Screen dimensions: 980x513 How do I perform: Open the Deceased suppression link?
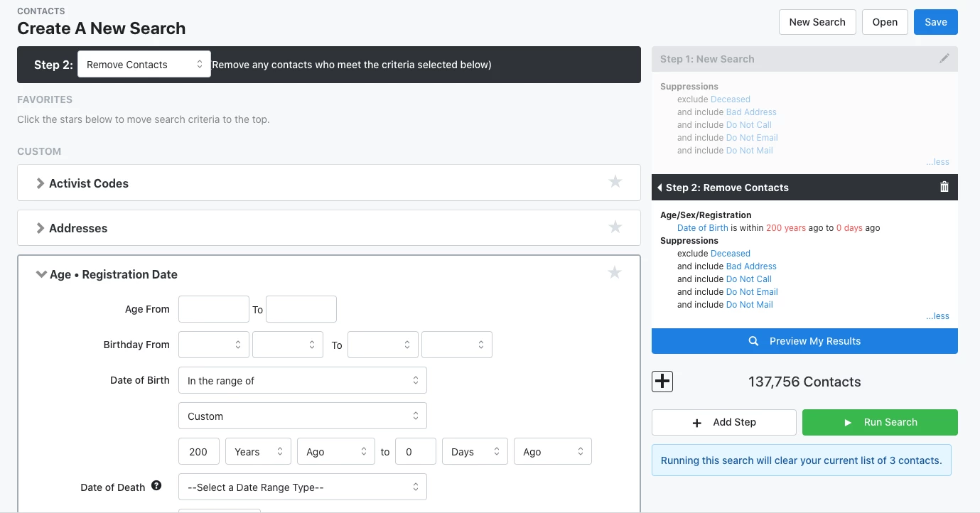point(731,99)
